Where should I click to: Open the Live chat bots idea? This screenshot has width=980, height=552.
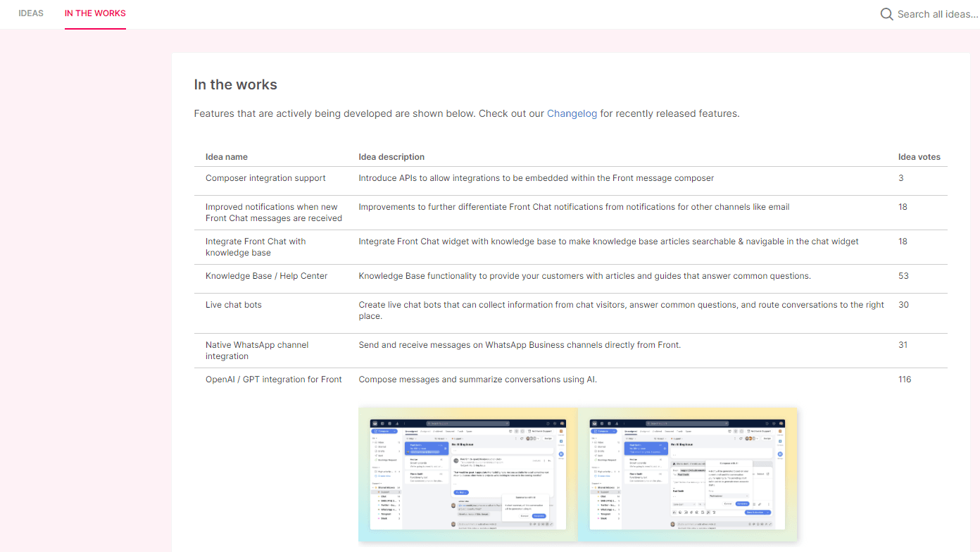234,305
